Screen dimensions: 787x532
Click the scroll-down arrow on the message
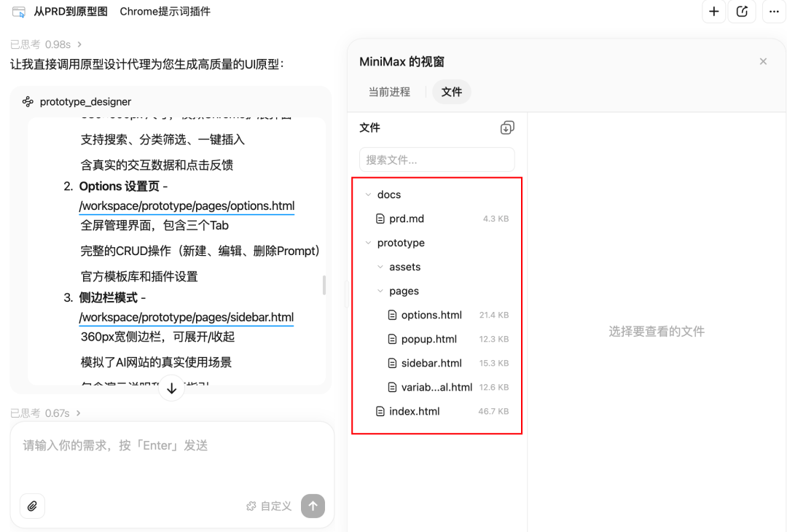coord(171,388)
